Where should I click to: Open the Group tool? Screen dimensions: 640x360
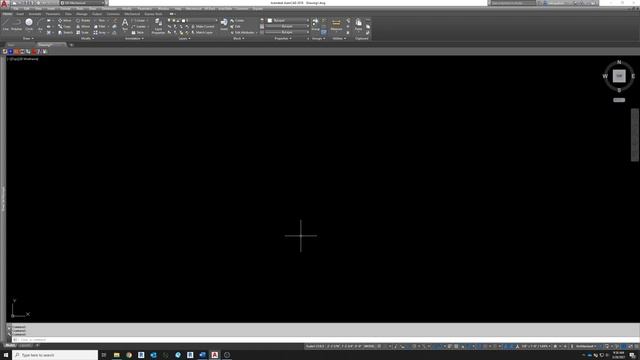(x=316, y=24)
